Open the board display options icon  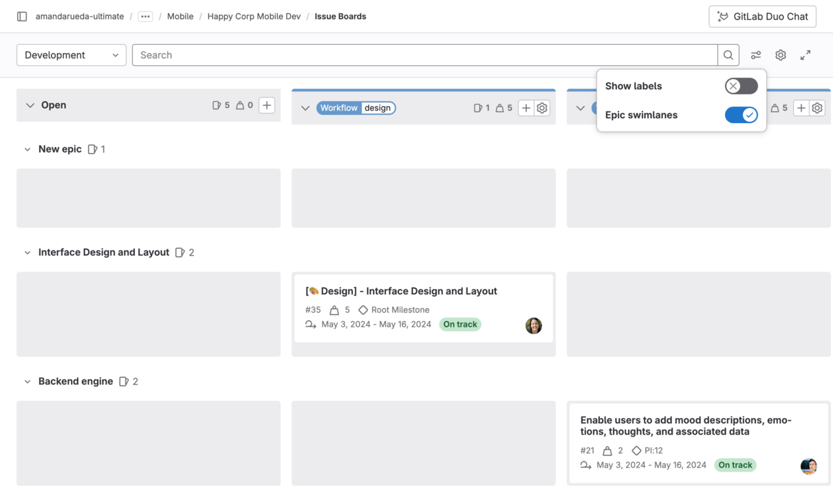click(756, 55)
